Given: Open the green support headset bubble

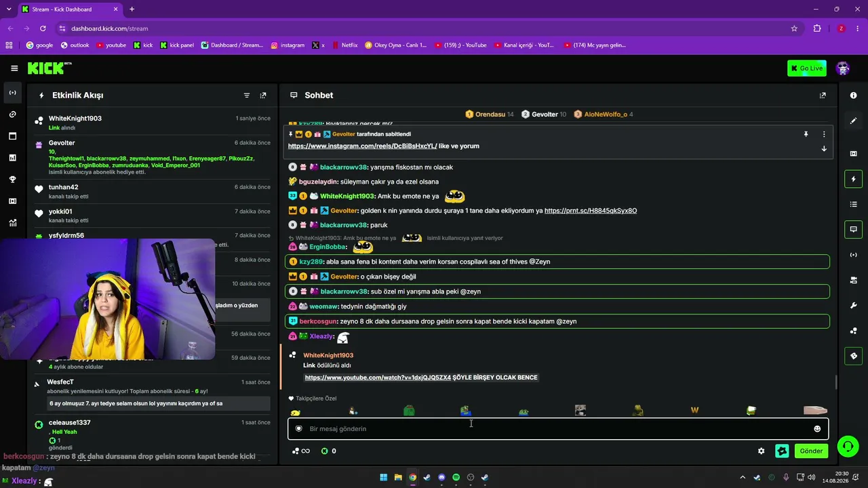Looking at the screenshot, I should [848, 446].
